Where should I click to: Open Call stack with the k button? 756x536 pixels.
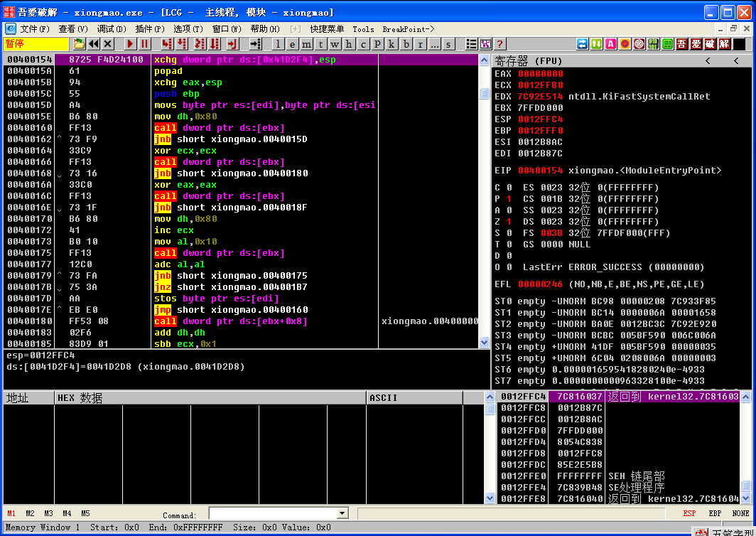391,44
